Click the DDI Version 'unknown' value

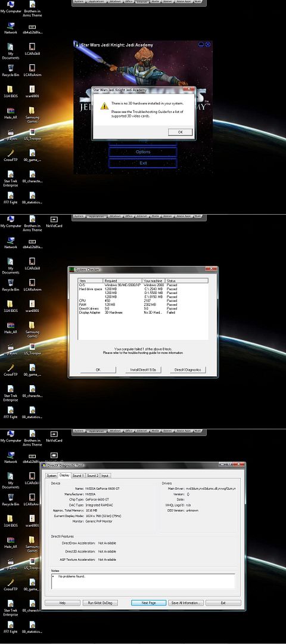pos(192,510)
